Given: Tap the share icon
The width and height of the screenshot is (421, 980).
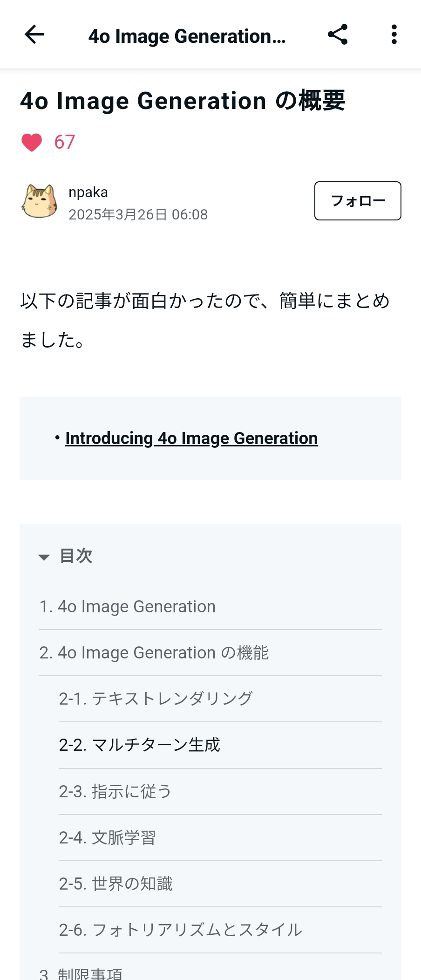Looking at the screenshot, I should [x=338, y=34].
